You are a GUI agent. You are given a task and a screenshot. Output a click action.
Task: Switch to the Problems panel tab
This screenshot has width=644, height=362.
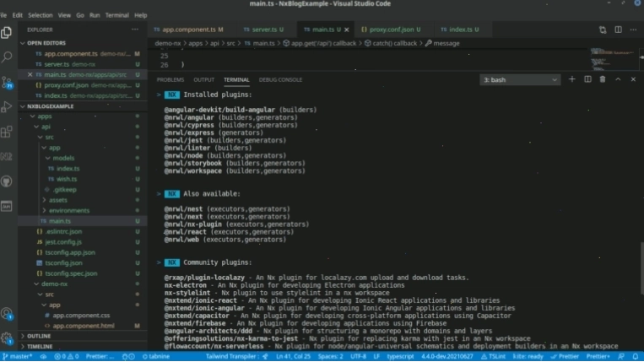click(x=170, y=79)
